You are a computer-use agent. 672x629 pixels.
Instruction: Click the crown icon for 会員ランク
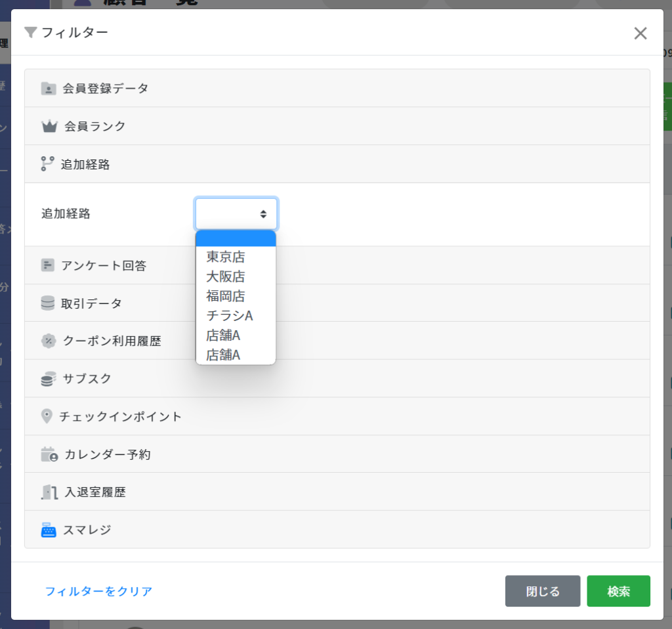click(49, 126)
